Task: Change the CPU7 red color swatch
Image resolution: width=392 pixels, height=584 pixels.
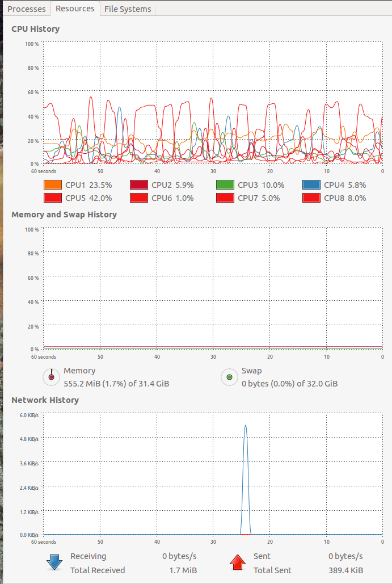Action: point(225,198)
